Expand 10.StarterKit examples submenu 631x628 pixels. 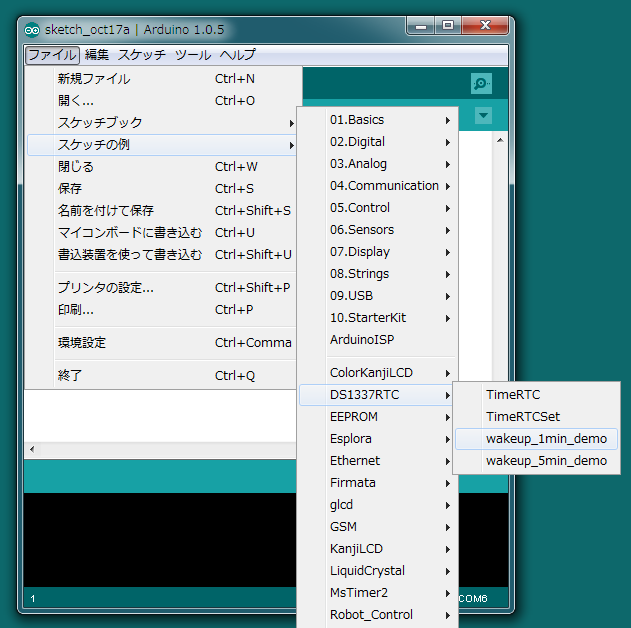tap(378, 318)
